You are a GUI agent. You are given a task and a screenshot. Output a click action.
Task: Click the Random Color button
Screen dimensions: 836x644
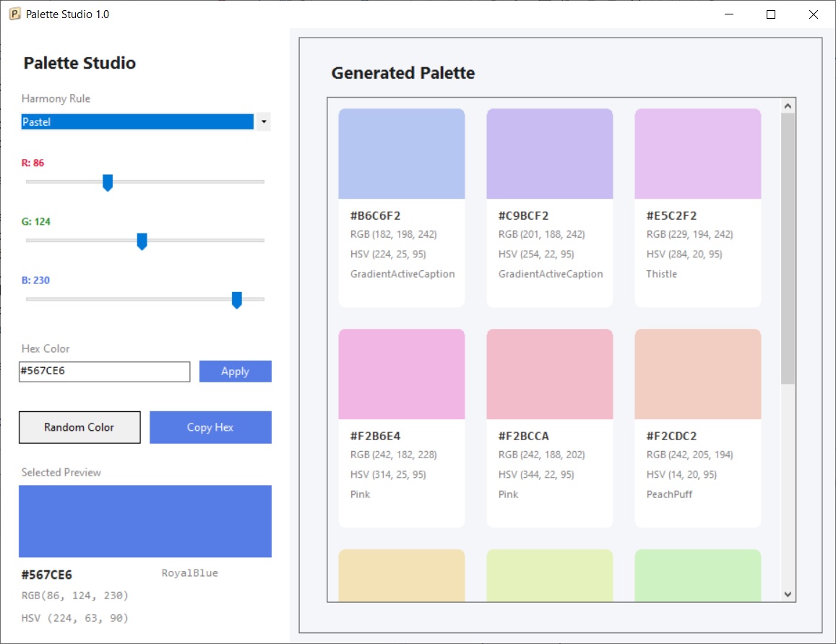point(79,427)
